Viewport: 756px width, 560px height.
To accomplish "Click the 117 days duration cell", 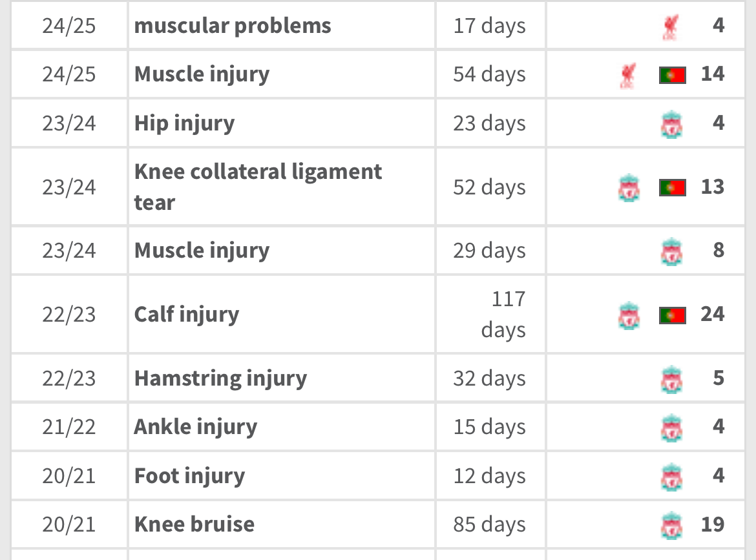I will (x=490, y=315).
